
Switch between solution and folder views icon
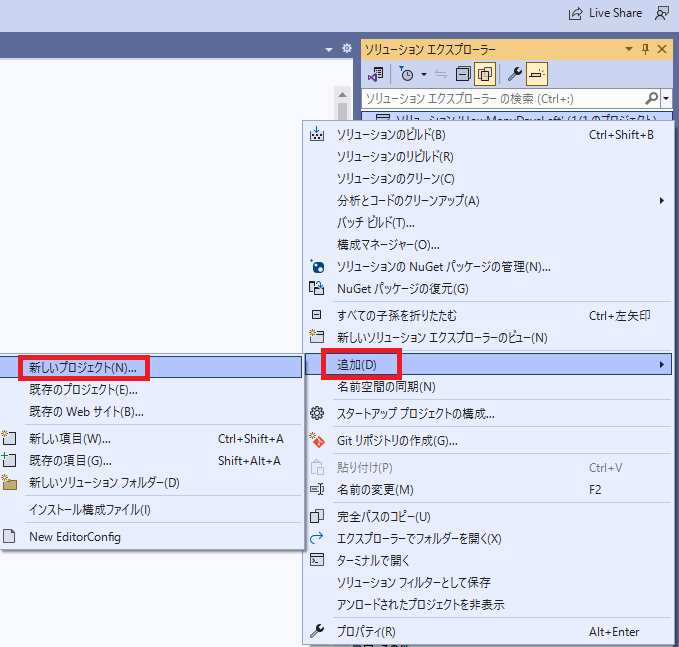pyautogui.click(x=375, y=74)
